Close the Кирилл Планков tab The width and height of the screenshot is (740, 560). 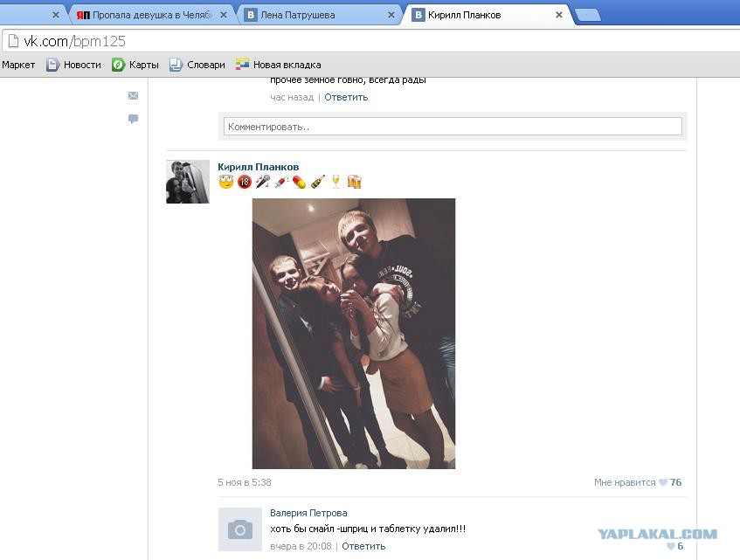click(559, 15)
